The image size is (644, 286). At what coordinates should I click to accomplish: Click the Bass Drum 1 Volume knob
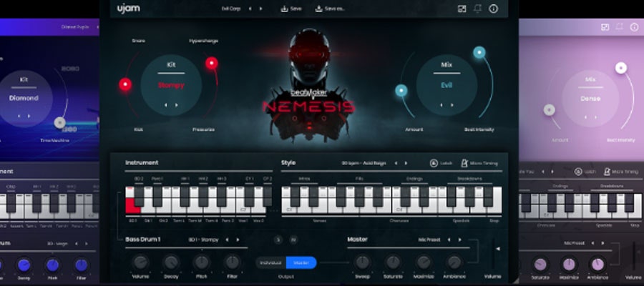coord(140,262)
